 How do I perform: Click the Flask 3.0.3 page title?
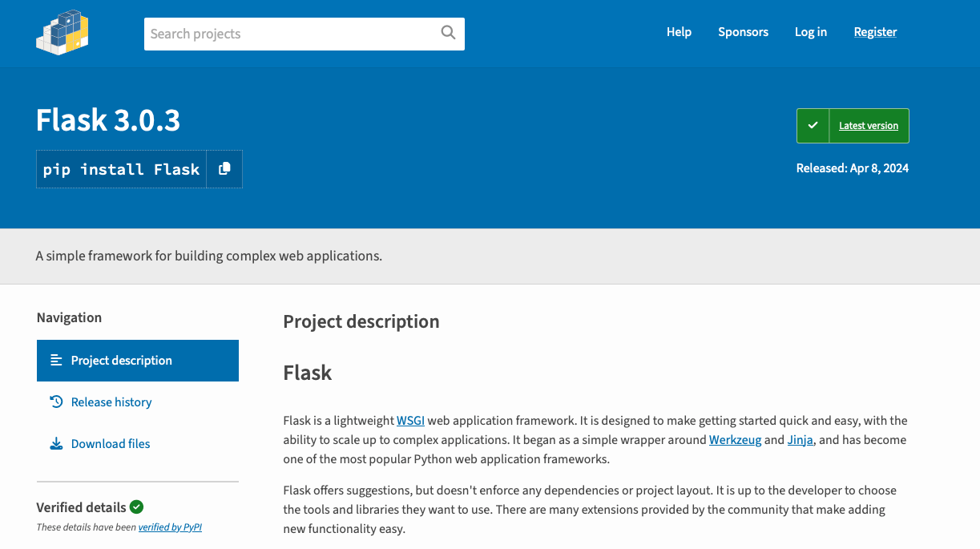point(108,120)
